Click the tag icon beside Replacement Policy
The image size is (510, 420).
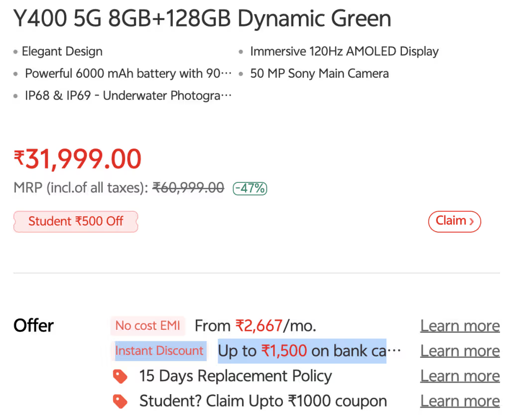click(x=120, y=377)
